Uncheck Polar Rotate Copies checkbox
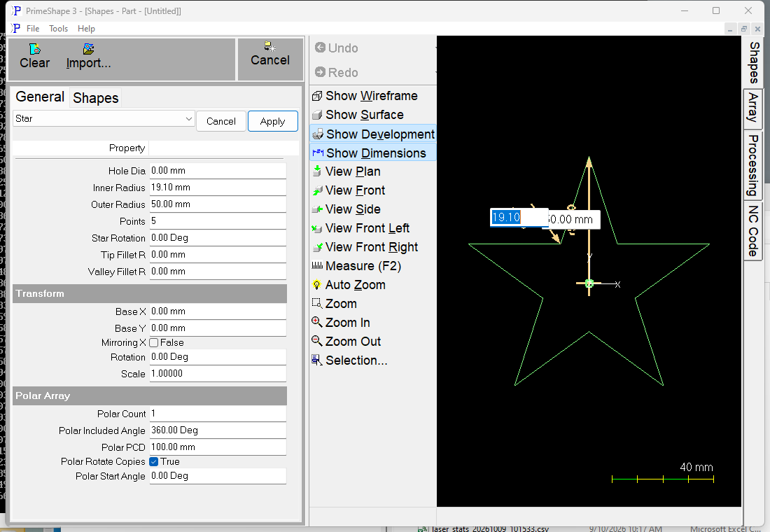770x532 pixels. [x=154, y=462]
